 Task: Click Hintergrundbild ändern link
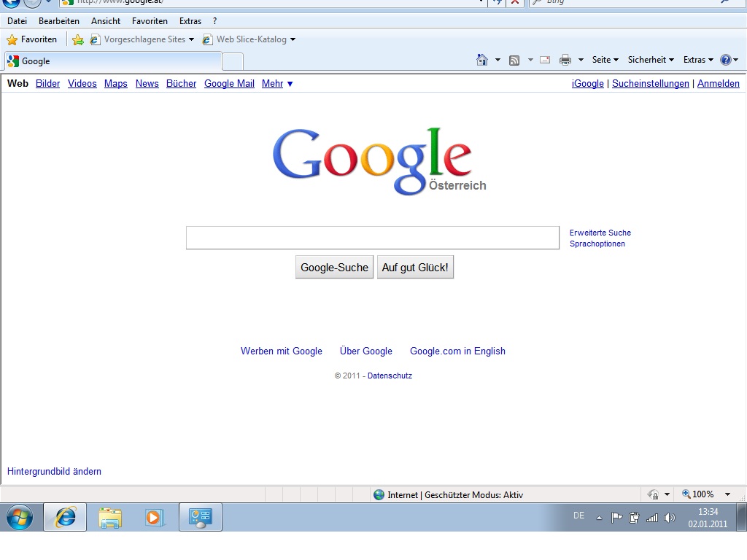54,472
